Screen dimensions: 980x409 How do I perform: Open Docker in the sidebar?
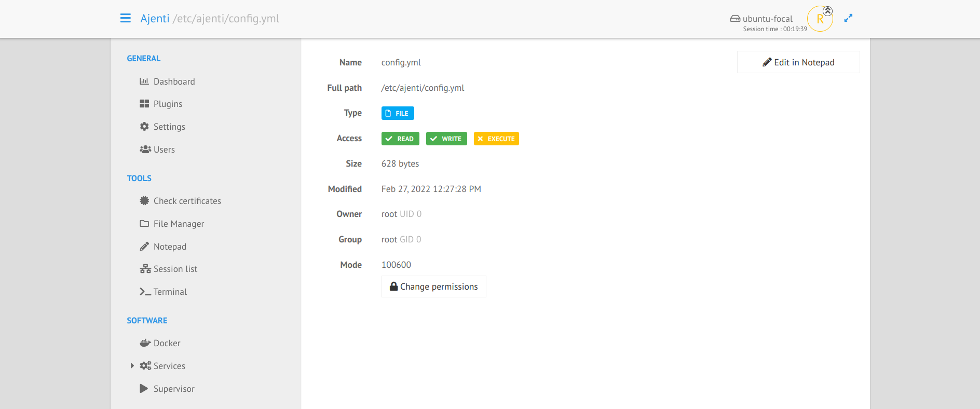tap(167, 343)
